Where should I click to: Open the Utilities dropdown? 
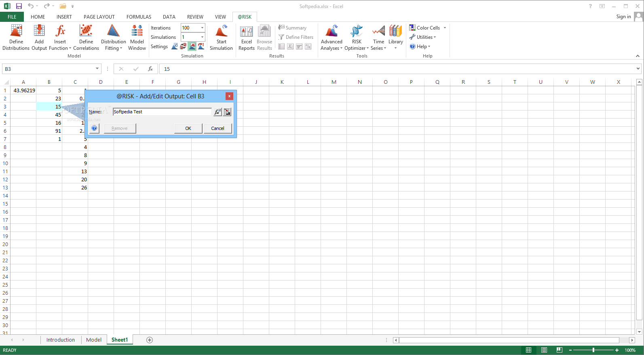click(x=422, y=37)
